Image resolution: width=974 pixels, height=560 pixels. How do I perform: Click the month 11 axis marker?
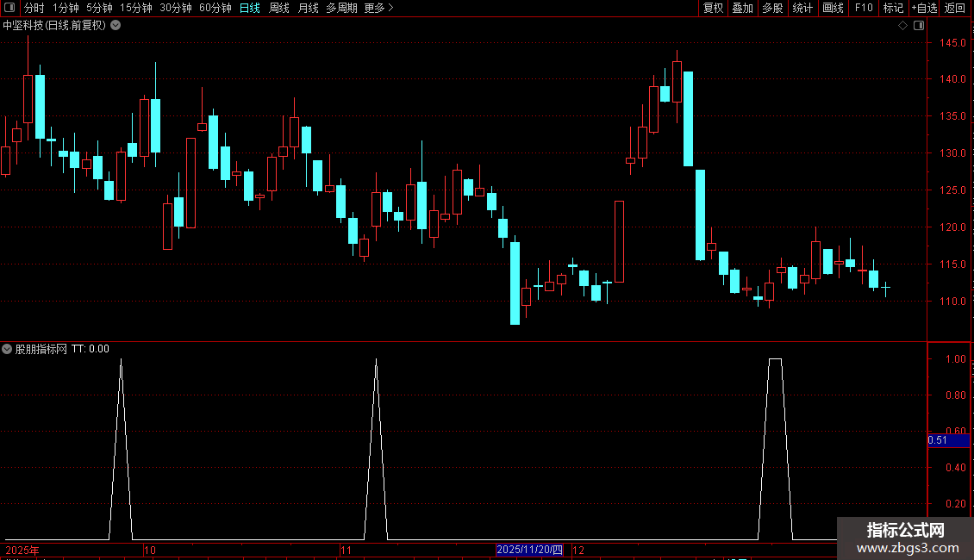tap(346, 550)
